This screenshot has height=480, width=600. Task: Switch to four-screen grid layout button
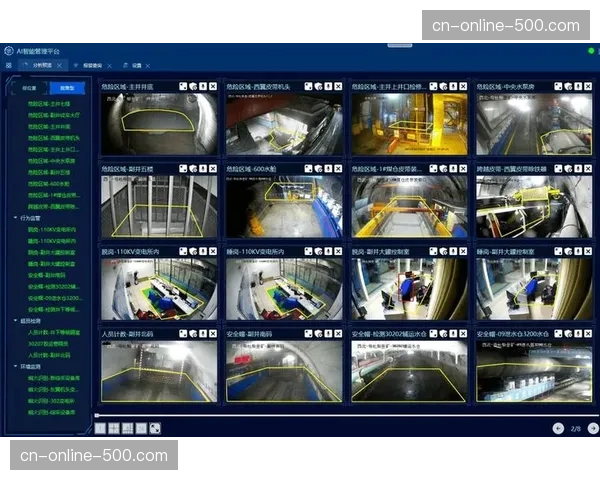click(x=114, y=428)
